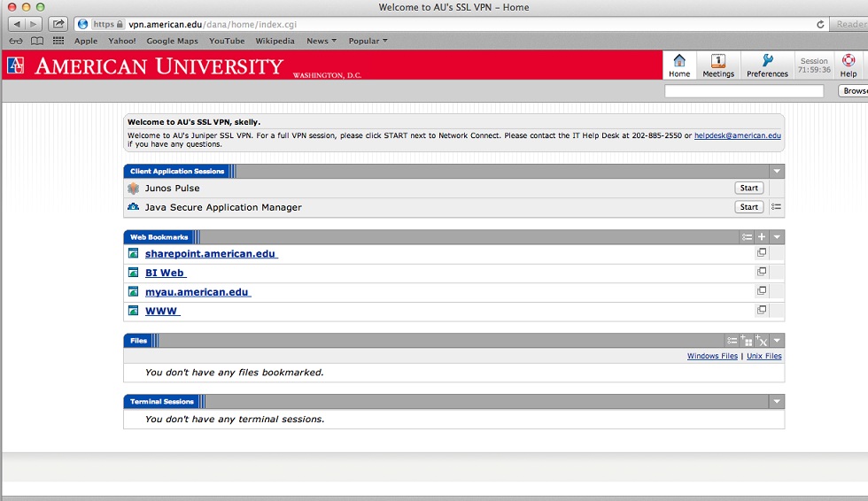This screenshot has height=501, width=868.
Task: Add file bookmark icon in Files header
Action: coord(746,340)
